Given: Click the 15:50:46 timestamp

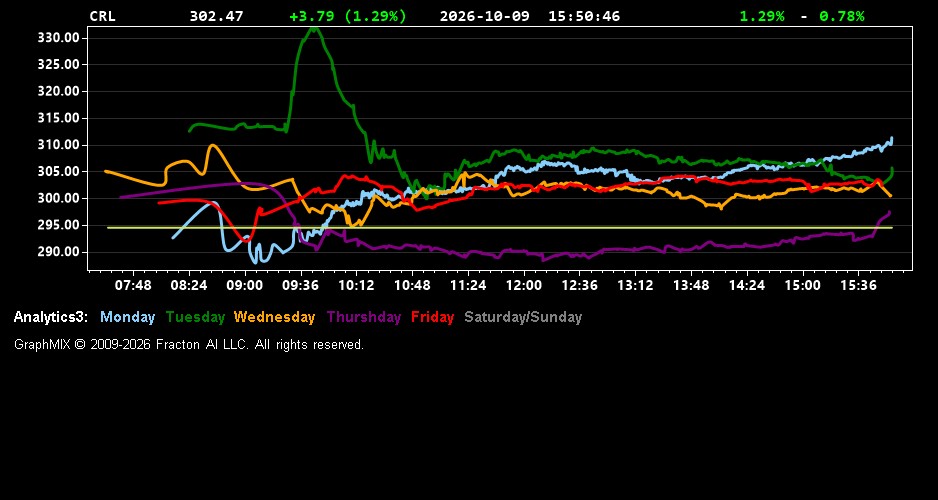Looking at the screenshot, I should pos(584,17).
